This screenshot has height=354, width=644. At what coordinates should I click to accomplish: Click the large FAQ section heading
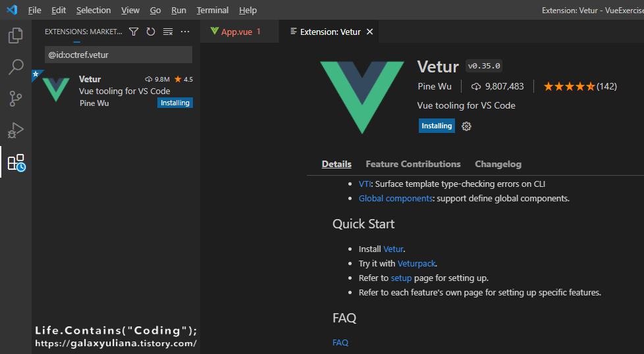pos(344,318)
